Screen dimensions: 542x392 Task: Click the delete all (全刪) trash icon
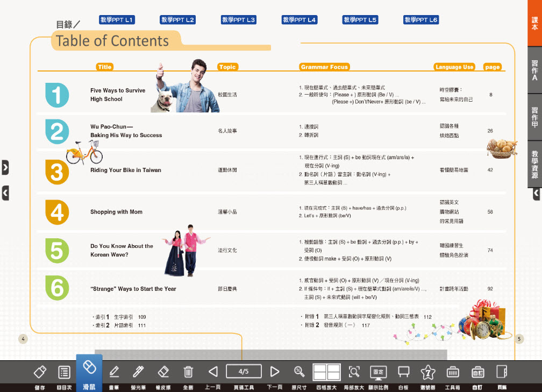tap(188, 372)
